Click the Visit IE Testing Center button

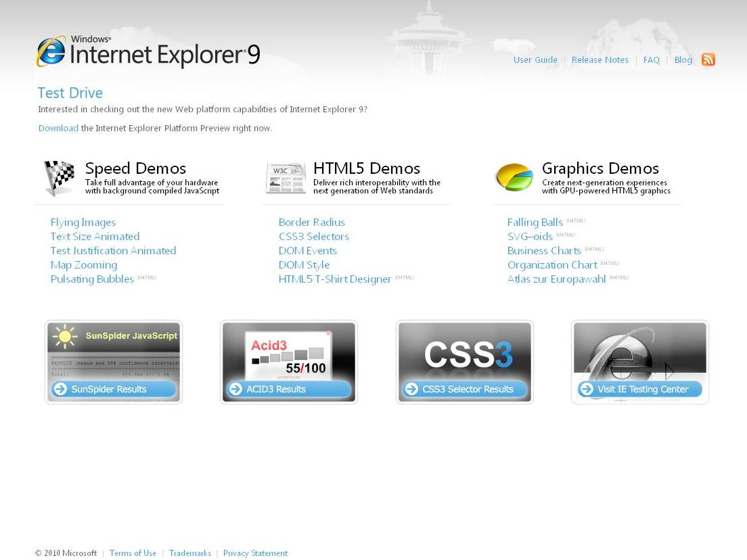pyautogui.click(x=640, y=389)
